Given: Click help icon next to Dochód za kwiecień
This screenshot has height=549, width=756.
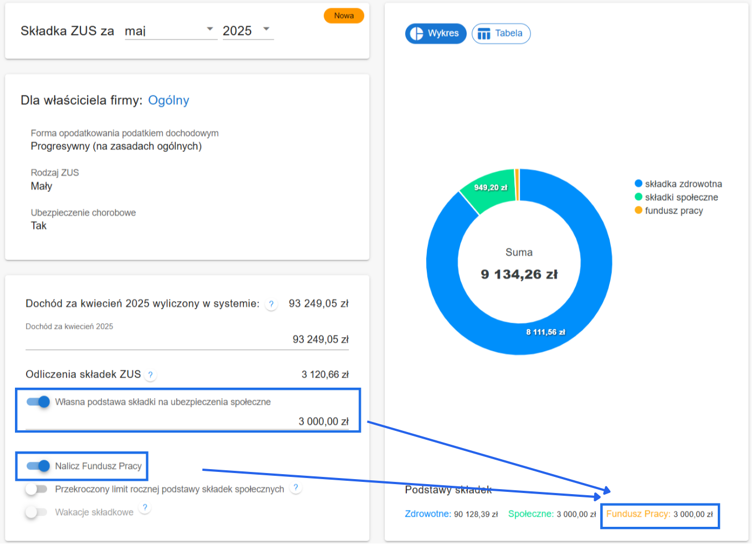Looking at the screenshot, I should (x=271, y=304).
